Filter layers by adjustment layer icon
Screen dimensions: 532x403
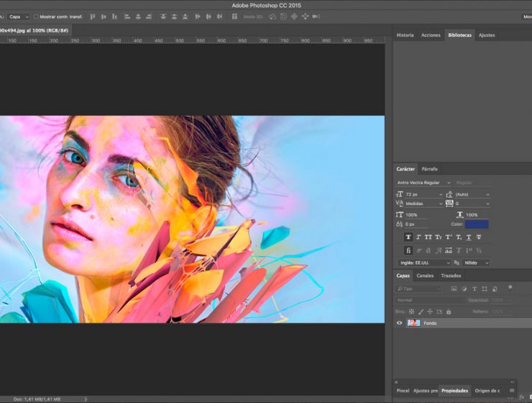coord(464,289)
